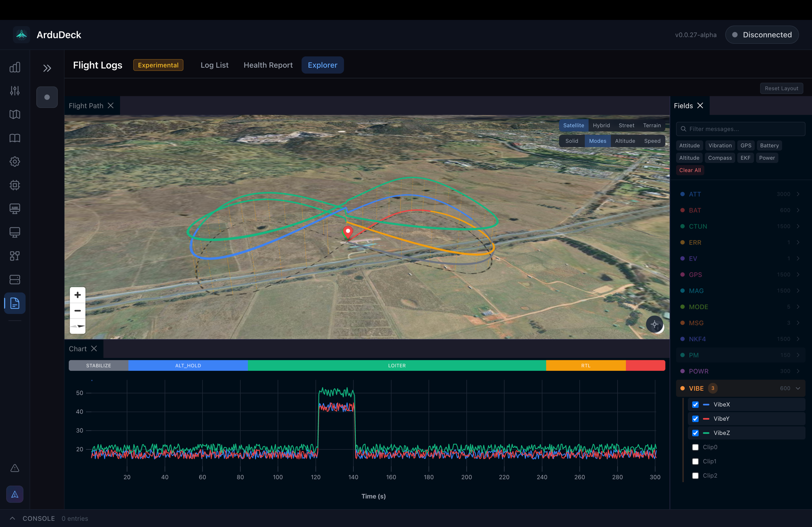812x527 pixels.
Task: Uncheck the VibeX field checkbox
Action: coord(695,404)
